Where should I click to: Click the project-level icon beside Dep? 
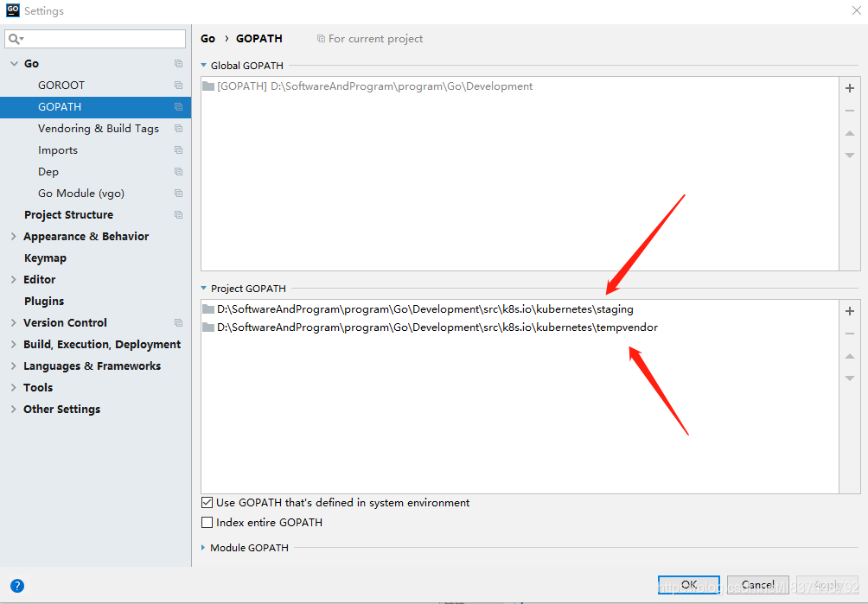coord(178,171)
